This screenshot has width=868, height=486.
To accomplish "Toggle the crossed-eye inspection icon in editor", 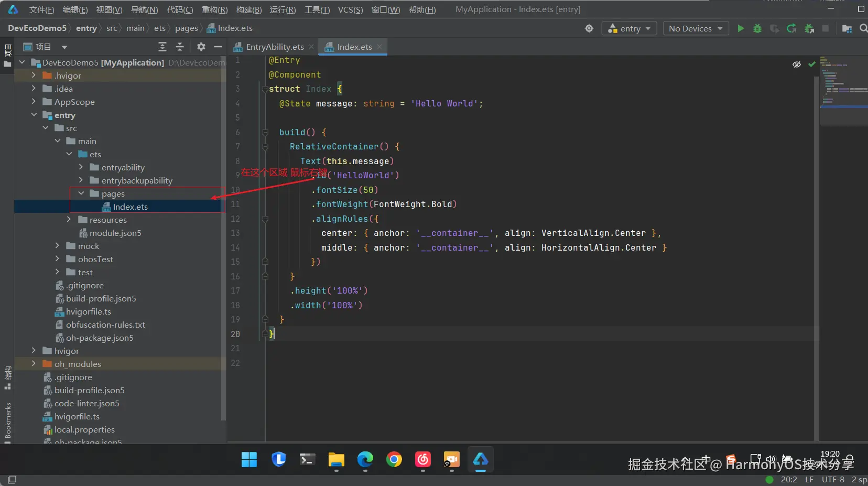I will click(797, 64).
